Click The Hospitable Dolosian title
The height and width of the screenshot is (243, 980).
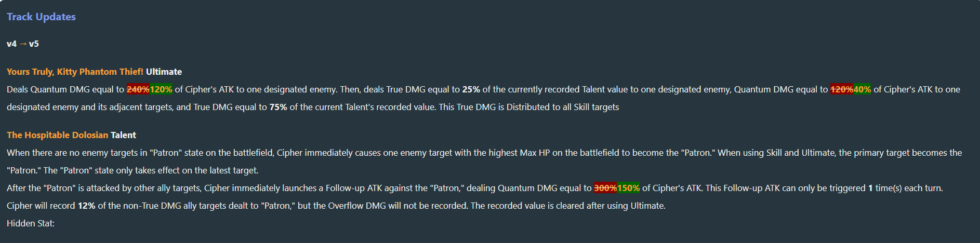click(57, 135)
